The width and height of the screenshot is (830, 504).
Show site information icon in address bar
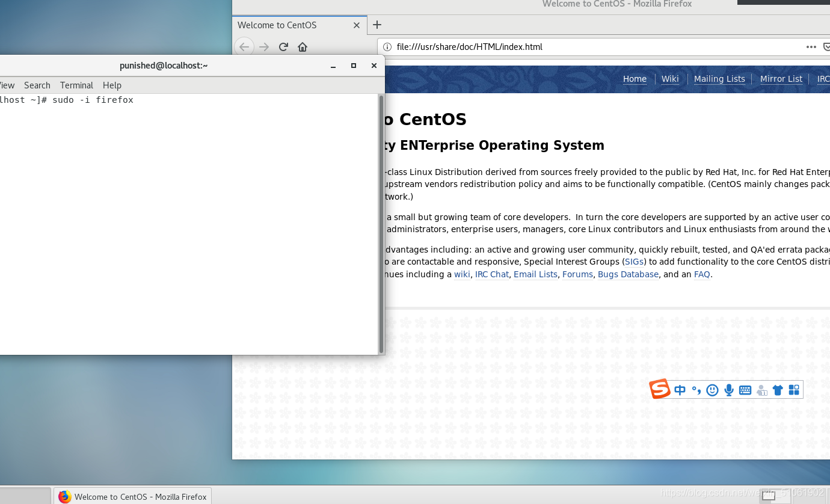click(x=387, y=47)
